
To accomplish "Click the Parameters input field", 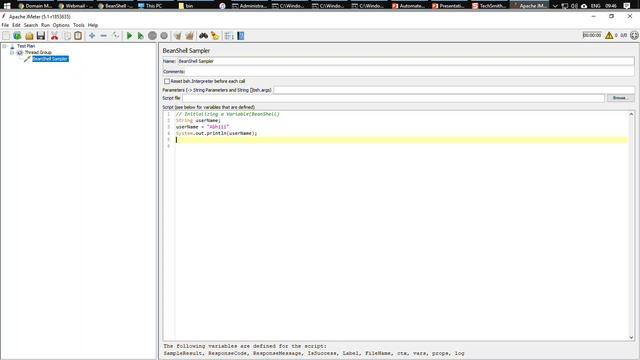I will coord(454,90).
